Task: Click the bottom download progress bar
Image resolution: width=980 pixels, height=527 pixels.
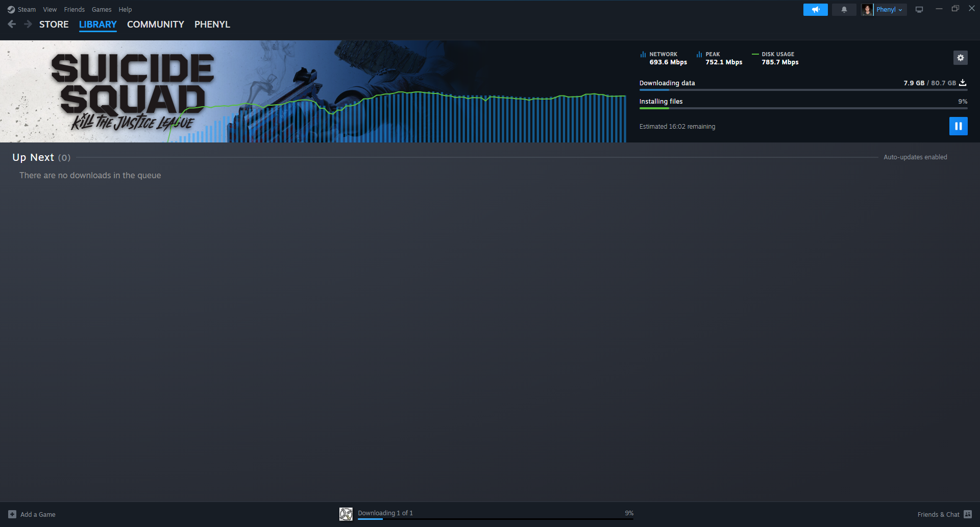Action: pos(496,519)
